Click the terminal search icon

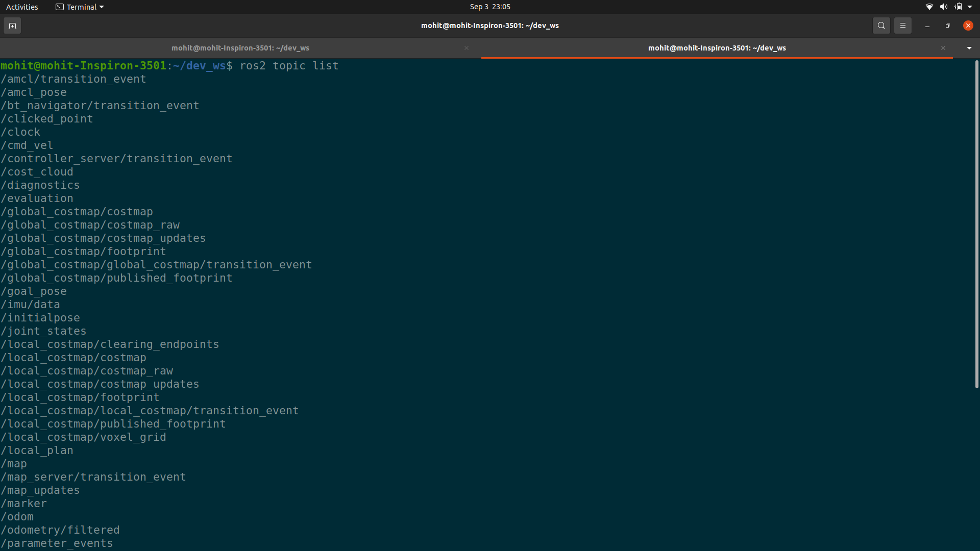click(x=881, y=26)
